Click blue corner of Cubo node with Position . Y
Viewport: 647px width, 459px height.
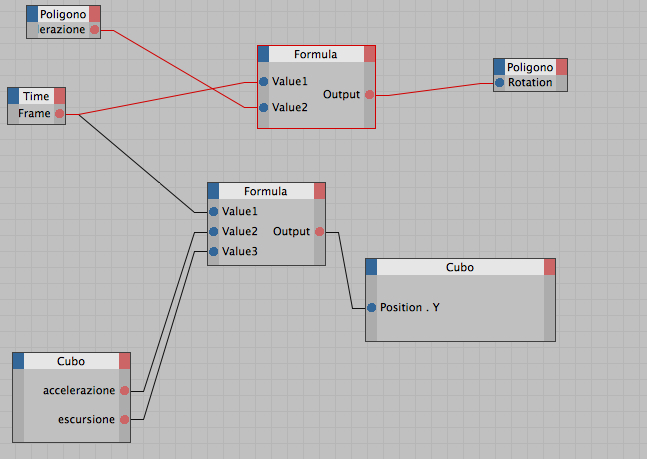tap(371, 267)
